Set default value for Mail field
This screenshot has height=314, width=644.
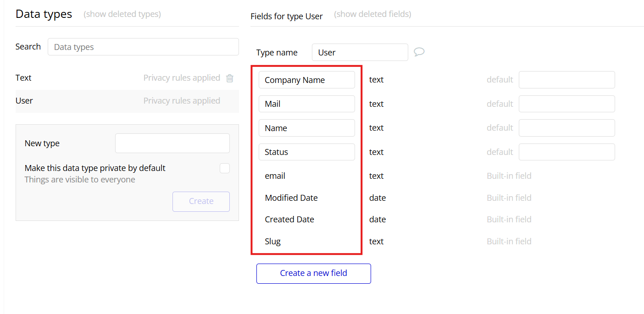tap(566, 104)
